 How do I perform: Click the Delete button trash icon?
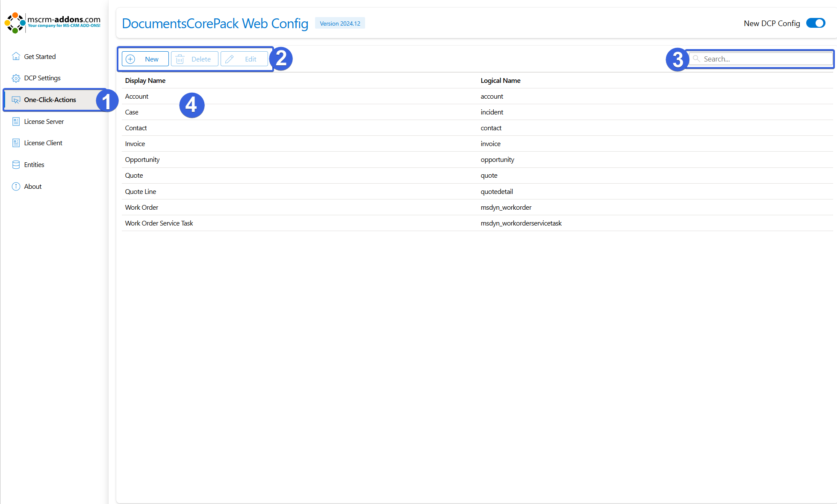pyautogui.click(x=180, y=59)
